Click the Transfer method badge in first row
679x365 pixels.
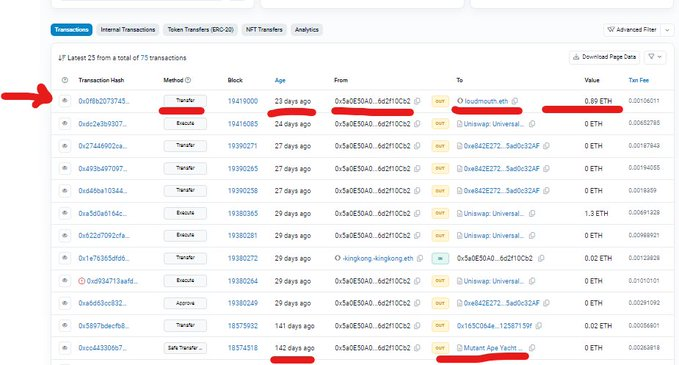point(185,101)
